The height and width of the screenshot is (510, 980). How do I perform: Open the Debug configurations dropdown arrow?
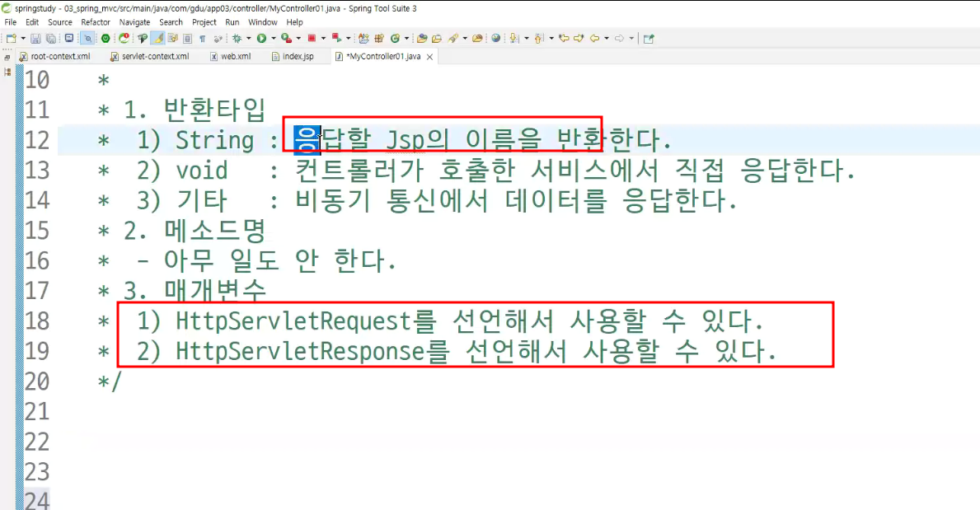[249, 39]
